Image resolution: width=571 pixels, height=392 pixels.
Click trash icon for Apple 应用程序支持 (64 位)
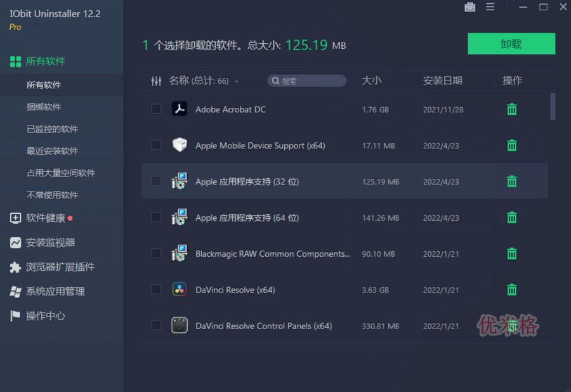pos(511,218)
